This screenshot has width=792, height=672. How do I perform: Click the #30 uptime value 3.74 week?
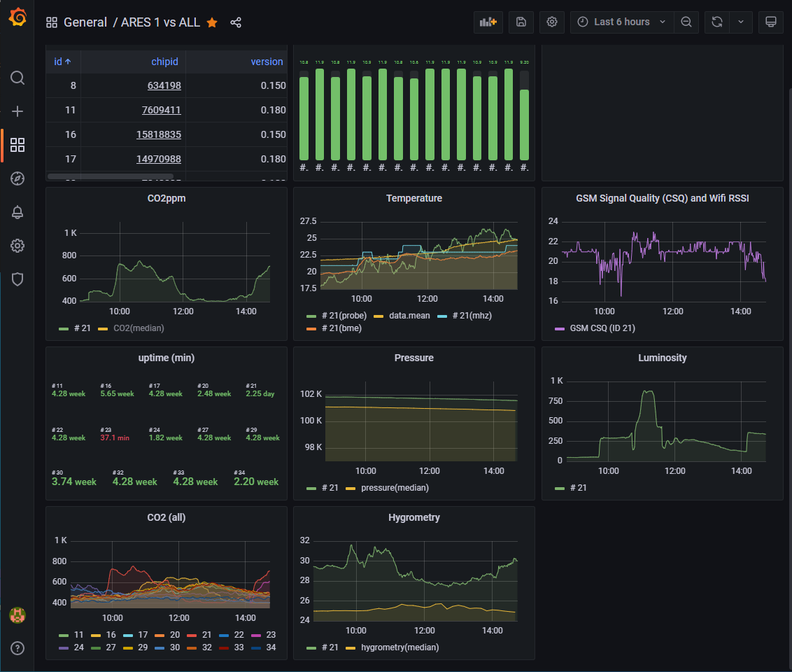click(73, 482)
